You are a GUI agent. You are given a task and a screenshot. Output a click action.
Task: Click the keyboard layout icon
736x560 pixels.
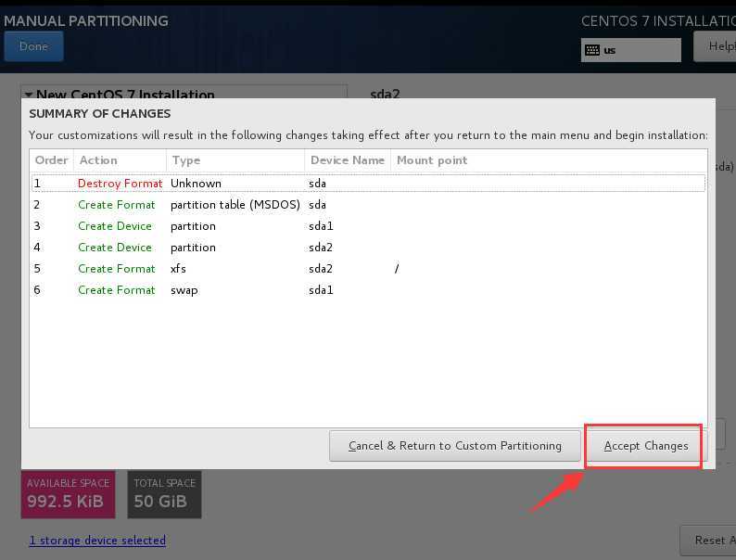(x=592, y=50)
